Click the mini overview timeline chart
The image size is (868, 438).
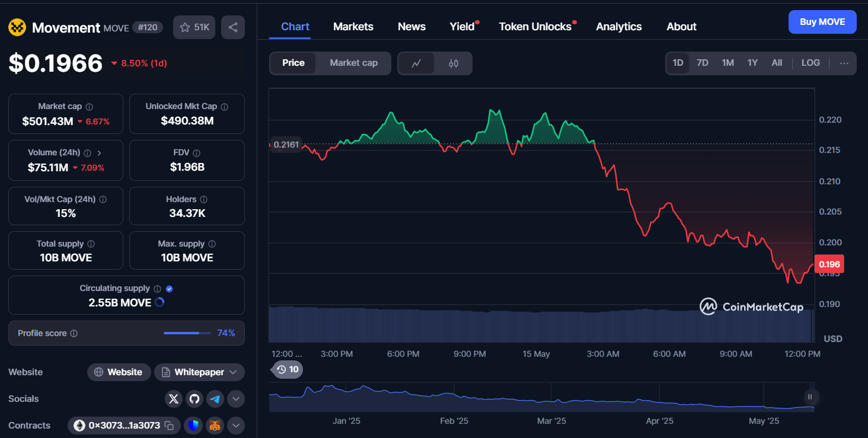542,398
